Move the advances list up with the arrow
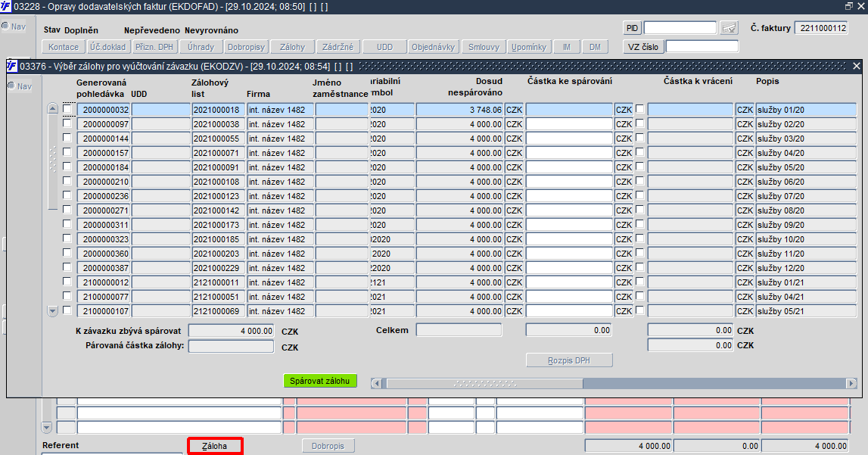The height and width of the screenshot is (455, 868). pyautogui.click(x=52, y=108)
